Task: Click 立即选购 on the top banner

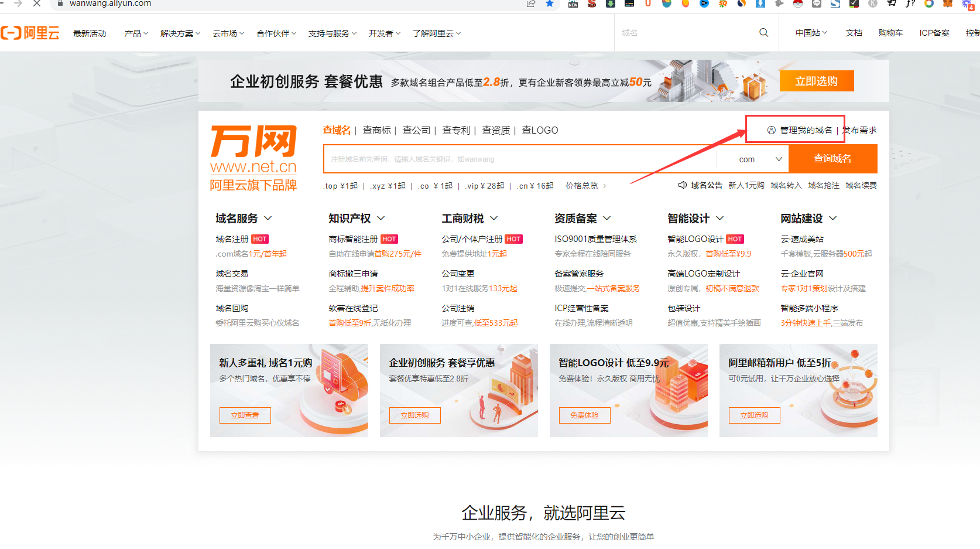Action: pos(817,81)
